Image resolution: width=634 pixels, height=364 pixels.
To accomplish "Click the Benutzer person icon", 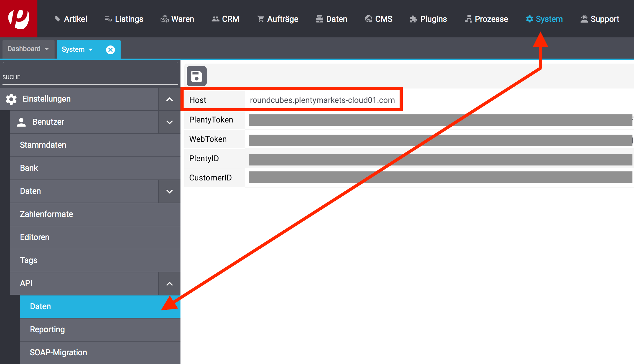I will click(x=21, y=122).
